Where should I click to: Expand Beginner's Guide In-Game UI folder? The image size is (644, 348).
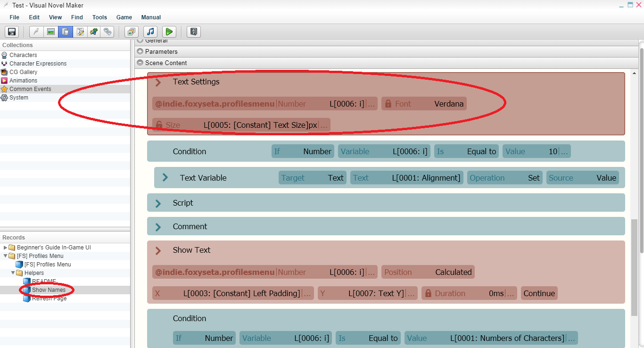[6, 248]
